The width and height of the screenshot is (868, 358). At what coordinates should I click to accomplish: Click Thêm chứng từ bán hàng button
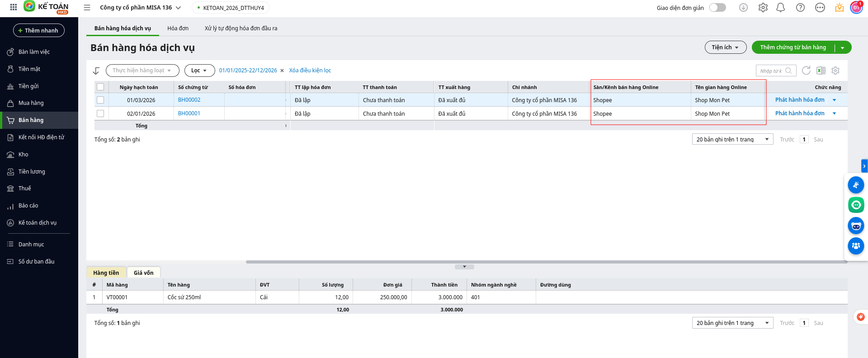793,47
